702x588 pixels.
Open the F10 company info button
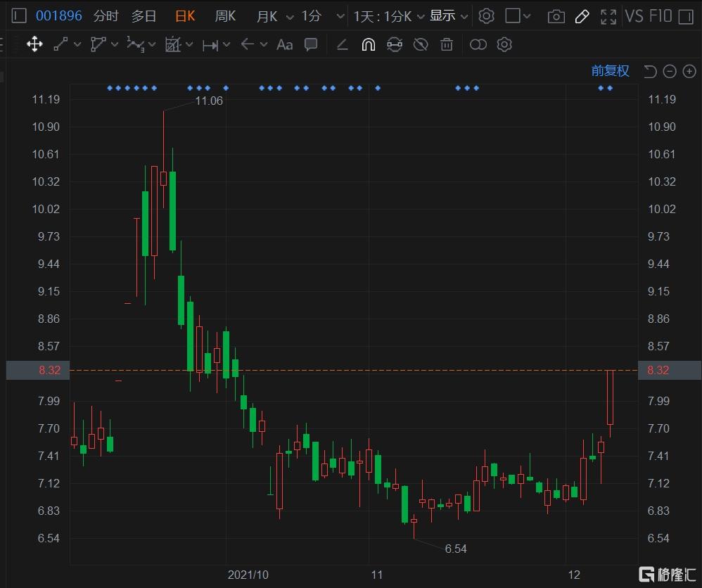point(660,16)
